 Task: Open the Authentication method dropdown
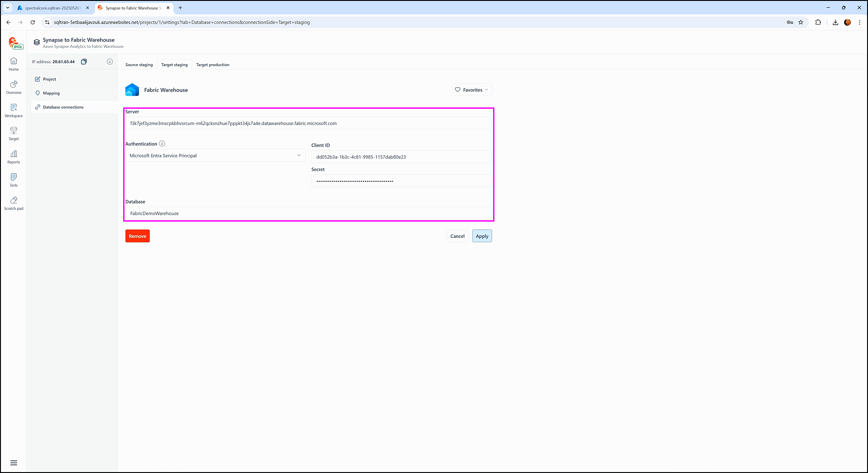[x=215, y=156]
